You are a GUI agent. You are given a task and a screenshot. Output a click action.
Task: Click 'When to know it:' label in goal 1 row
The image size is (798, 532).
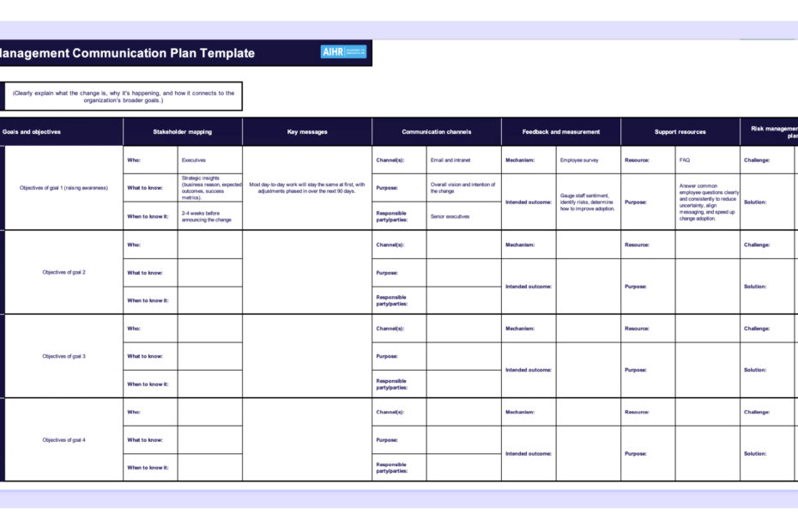pos(148,216)
